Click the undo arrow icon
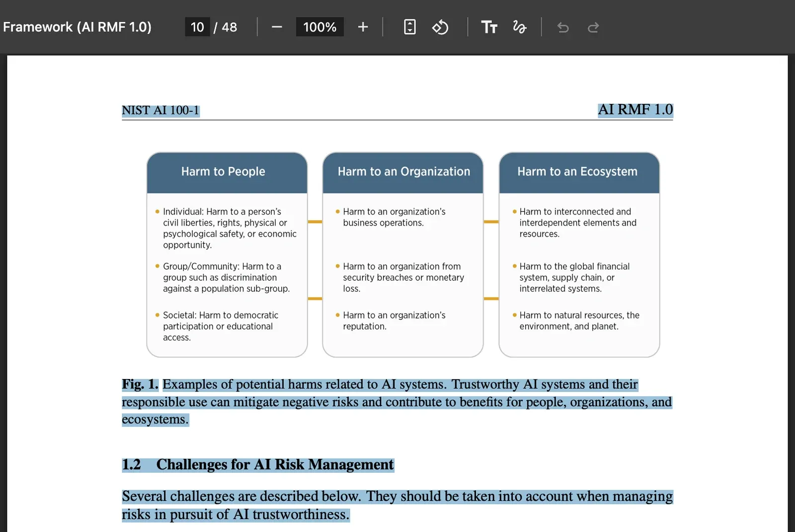 point(563,27)
